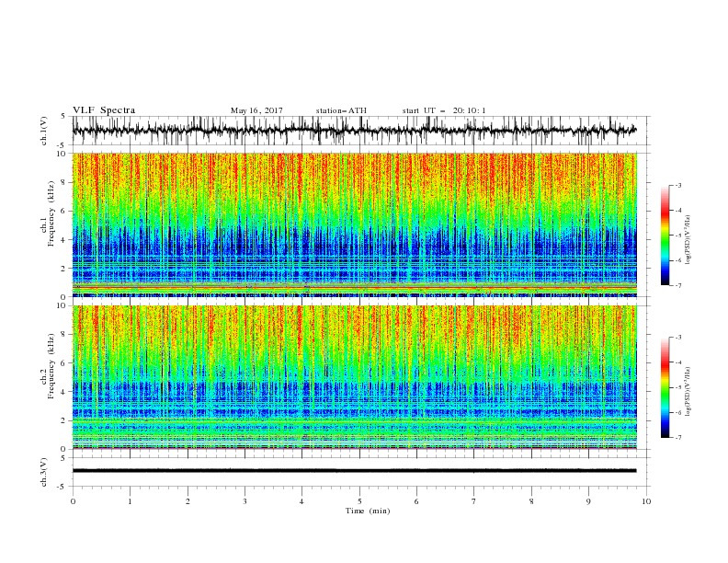Click the "8" kHz tick of ch.1 spectrogram

63,182
